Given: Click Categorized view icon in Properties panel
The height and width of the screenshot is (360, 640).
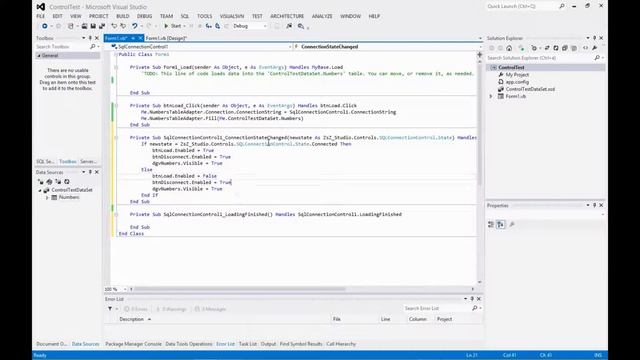Looking at the screenshot, I should pyautogui.click(x=491, y=224).
